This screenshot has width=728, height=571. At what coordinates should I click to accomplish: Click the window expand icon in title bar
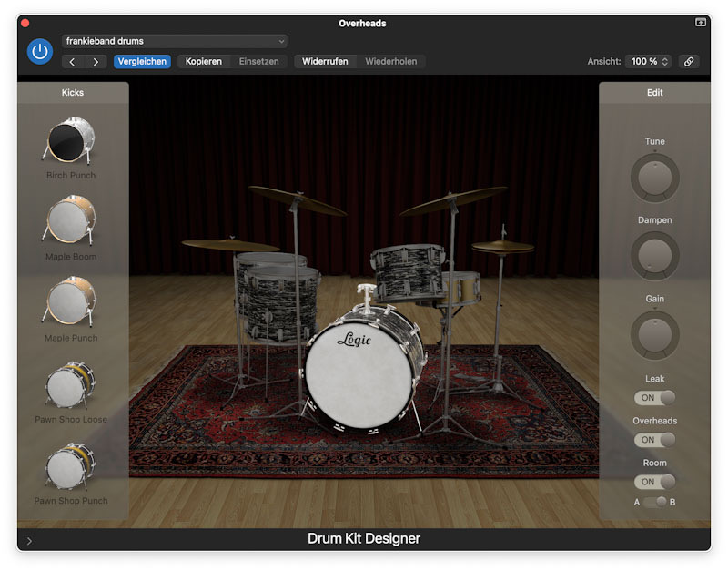pos(700,22)
